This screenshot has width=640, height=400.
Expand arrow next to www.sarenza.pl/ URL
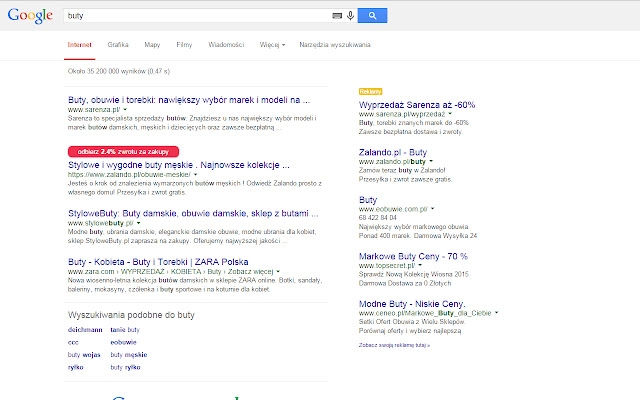click(x=125, y=110)
